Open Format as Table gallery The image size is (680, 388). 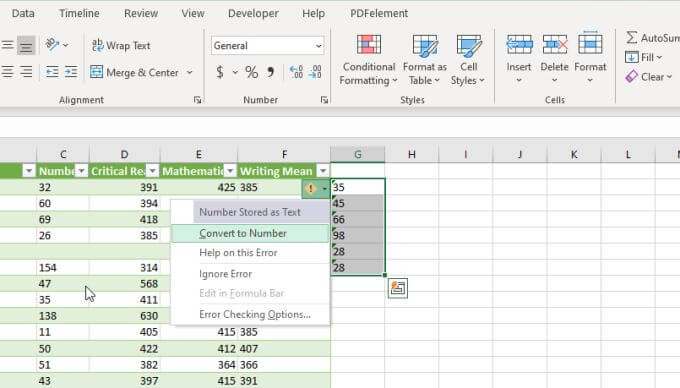(x=425, y=60)
